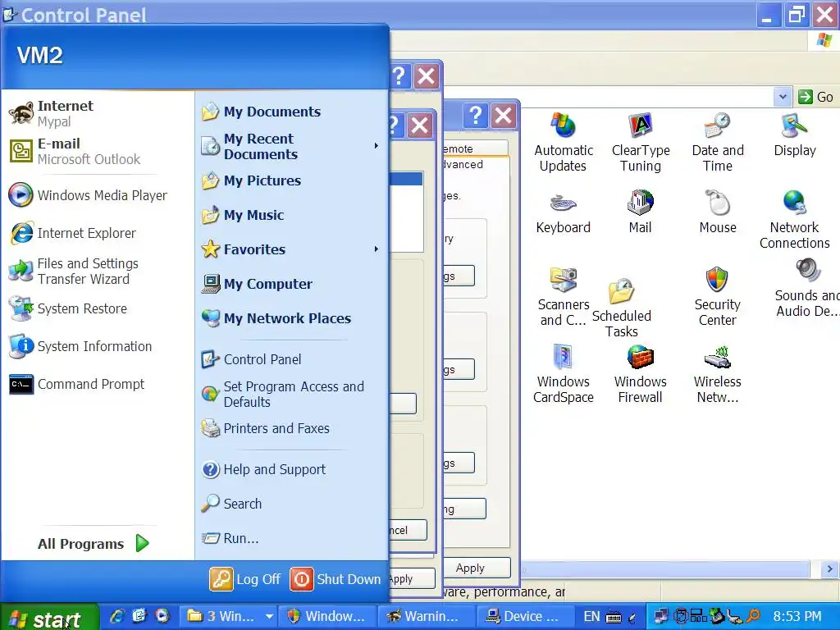
Task: Expand All Programs list
Action: pos(94,544)
